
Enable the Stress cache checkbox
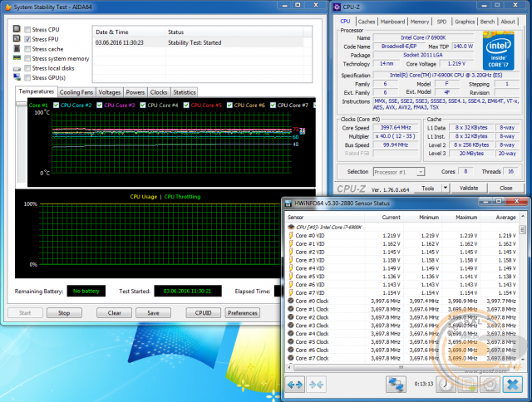pos(27,49)
